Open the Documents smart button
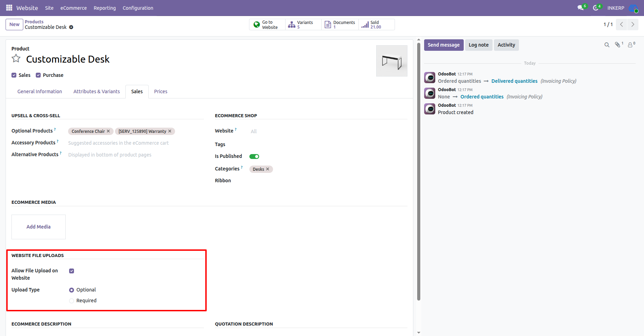 [x=340, y=25]
